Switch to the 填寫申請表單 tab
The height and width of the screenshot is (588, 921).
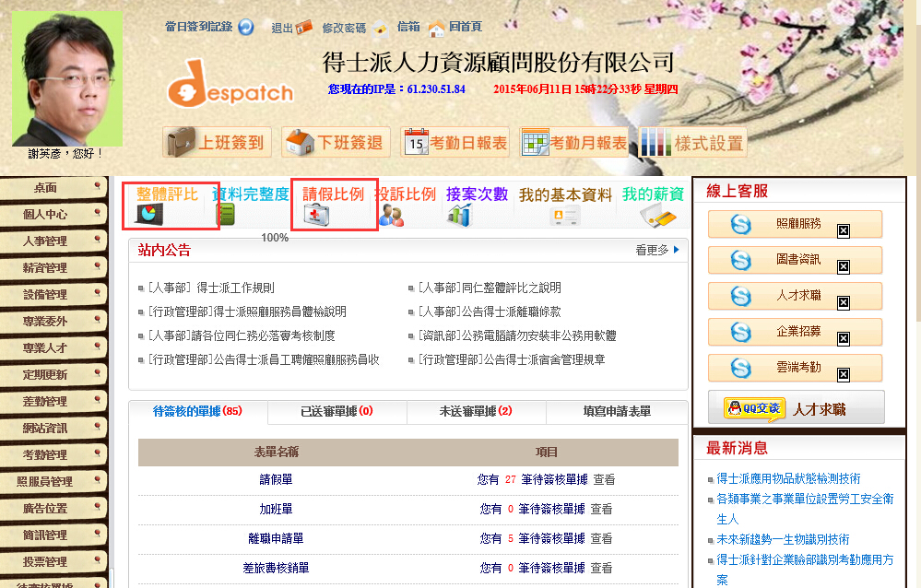point(617,411)
